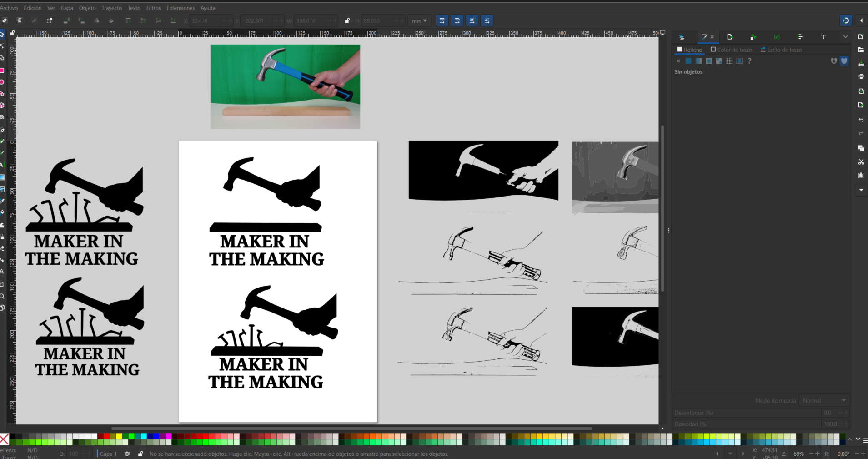
Task: Switch to the Color de trazo tab
Action: click(731, 50)
